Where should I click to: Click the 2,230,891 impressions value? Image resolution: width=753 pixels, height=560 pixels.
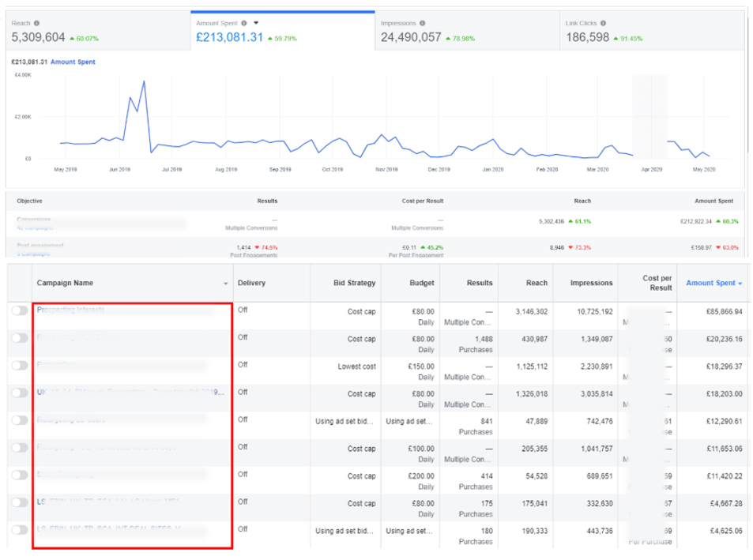pos(597,366)
